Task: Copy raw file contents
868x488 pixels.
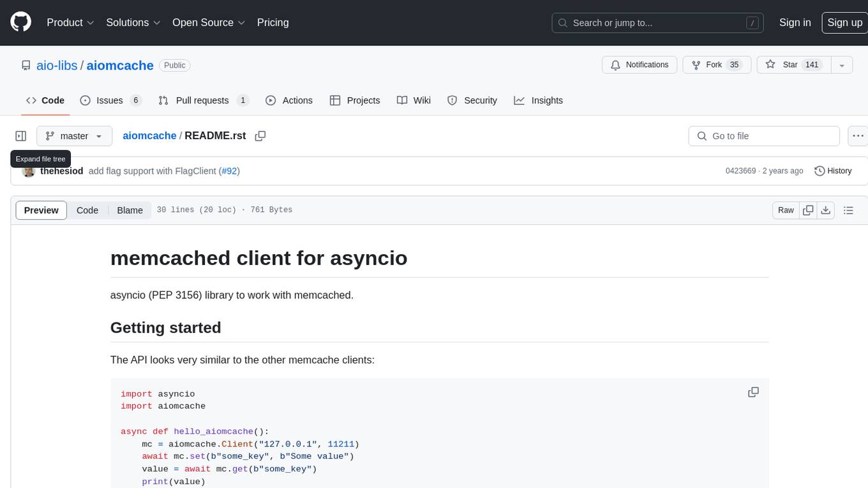Action: [x=808, y=210]
